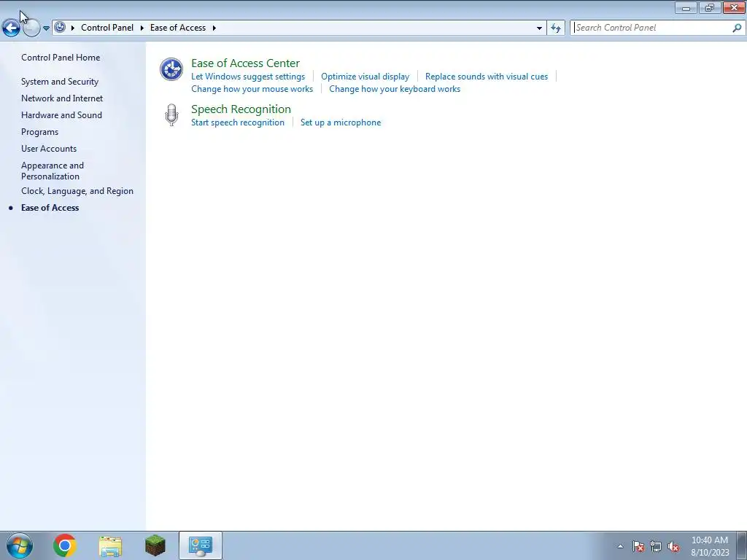Open Clock, Language, and Region

point(77,191)
